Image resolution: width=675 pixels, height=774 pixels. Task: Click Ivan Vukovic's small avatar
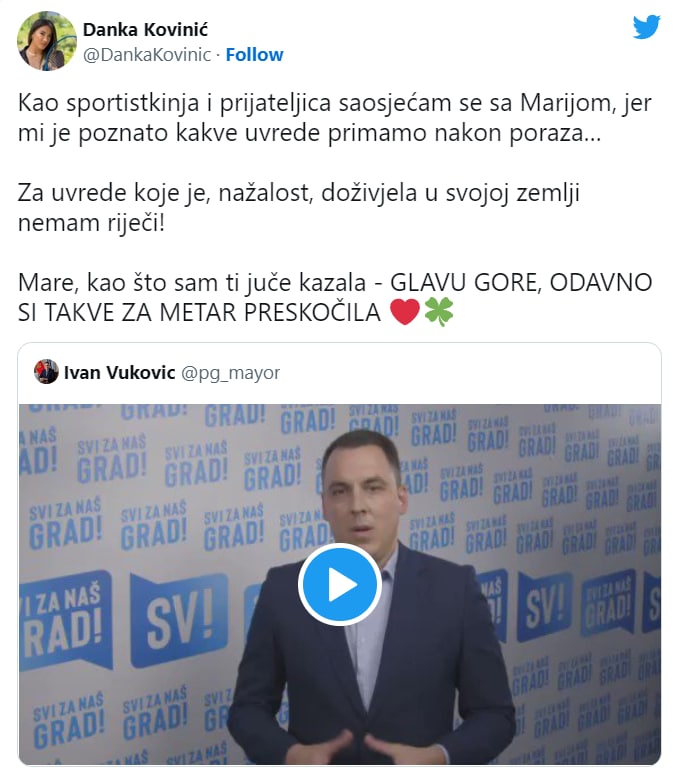(46, 371)
